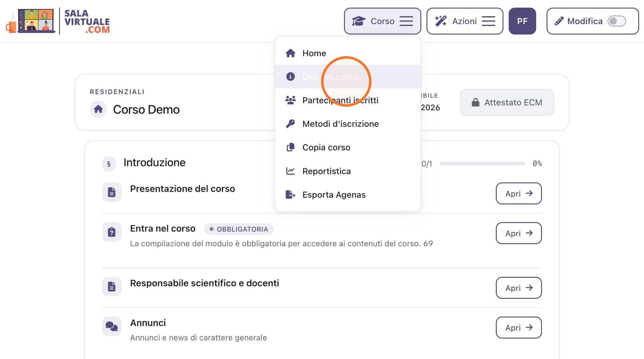Click the house icon beside Corso Demo
The height and width of the screenshot is (359, 644).
pos(98,109)
